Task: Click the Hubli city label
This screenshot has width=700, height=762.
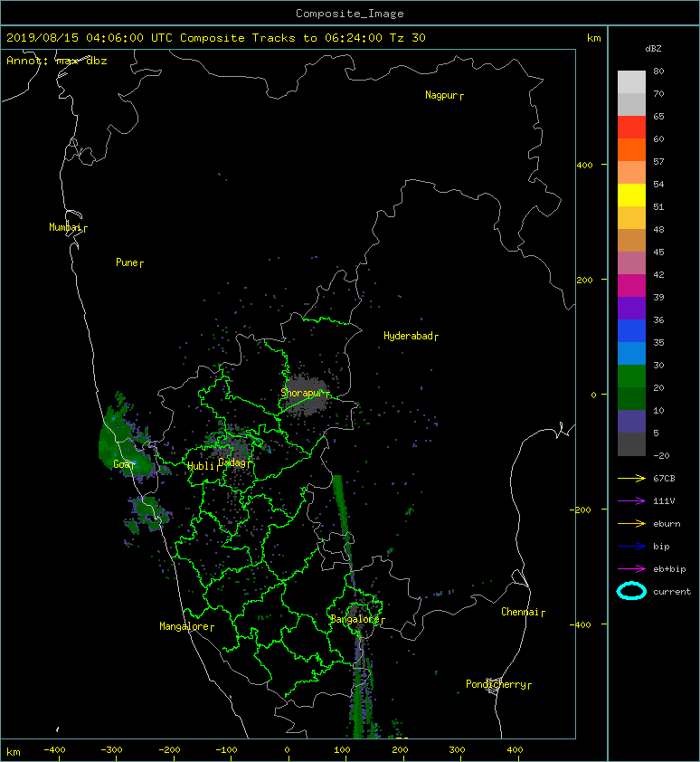Action: [200, 466]
